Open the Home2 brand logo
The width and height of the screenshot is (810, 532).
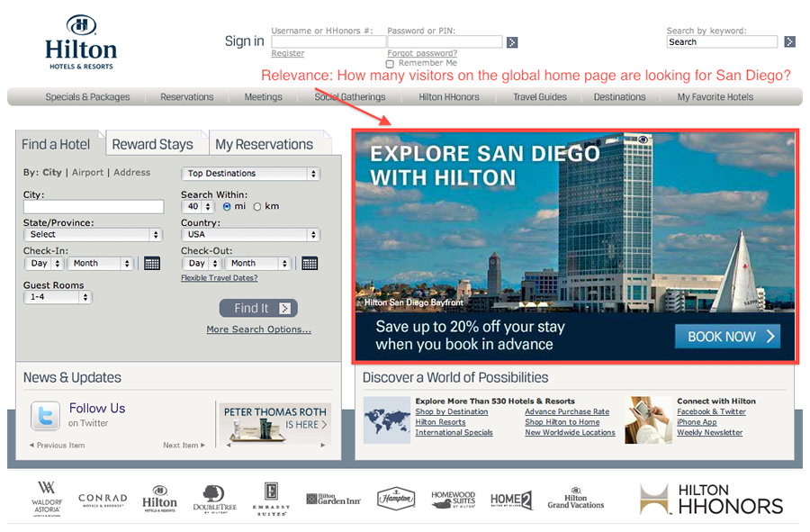coord(511,500)
